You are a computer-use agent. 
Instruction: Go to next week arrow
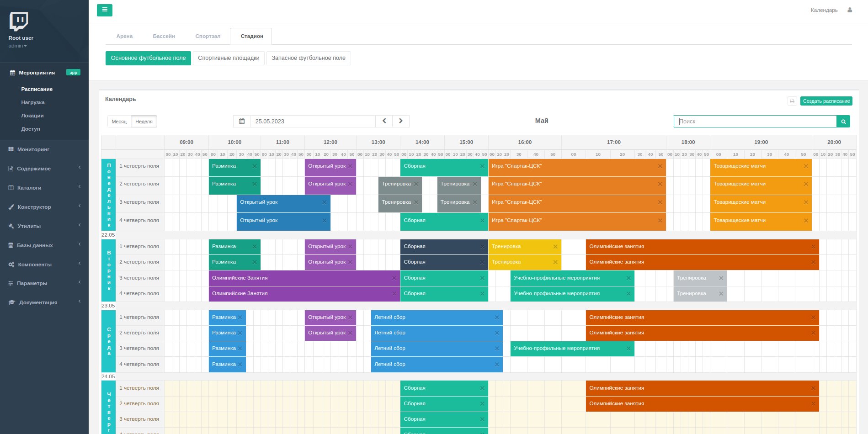[x=401, y=121]
